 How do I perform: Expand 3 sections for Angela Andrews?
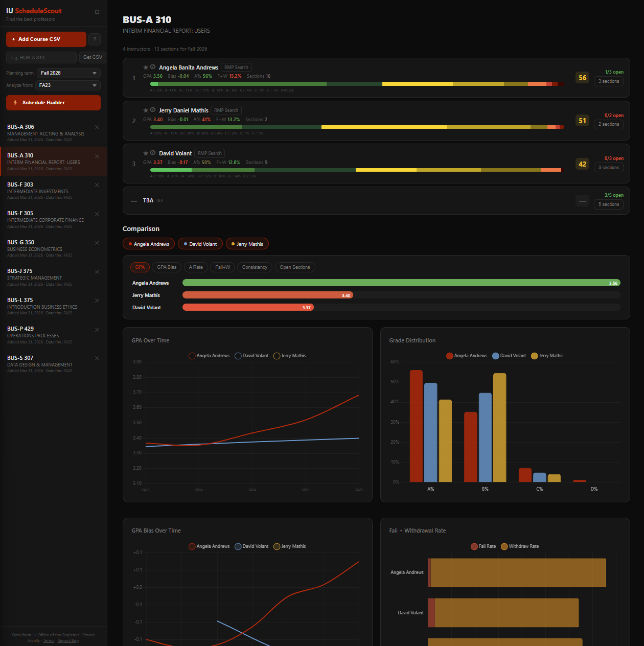click(608, 81)
